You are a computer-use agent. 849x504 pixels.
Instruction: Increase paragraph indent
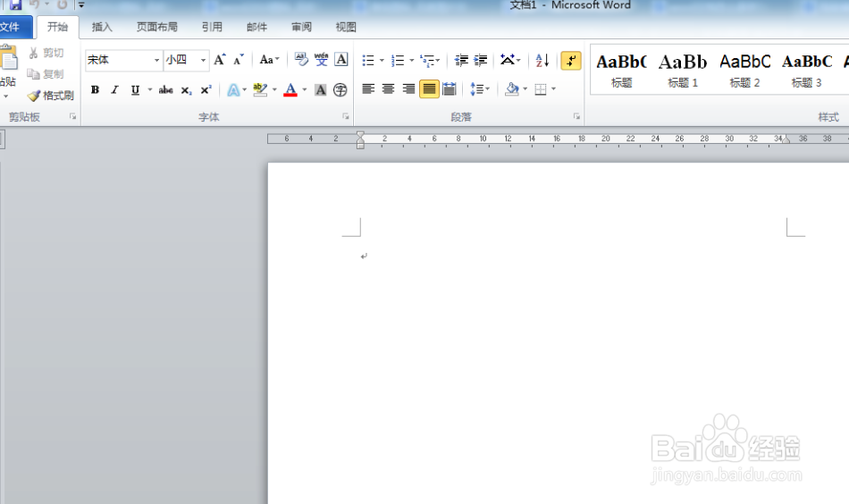click(x=480, y=60)
